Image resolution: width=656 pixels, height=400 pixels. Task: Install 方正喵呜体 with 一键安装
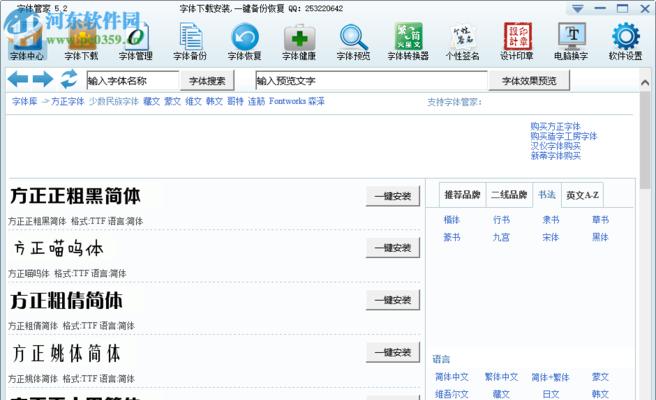tap(393, 248)
